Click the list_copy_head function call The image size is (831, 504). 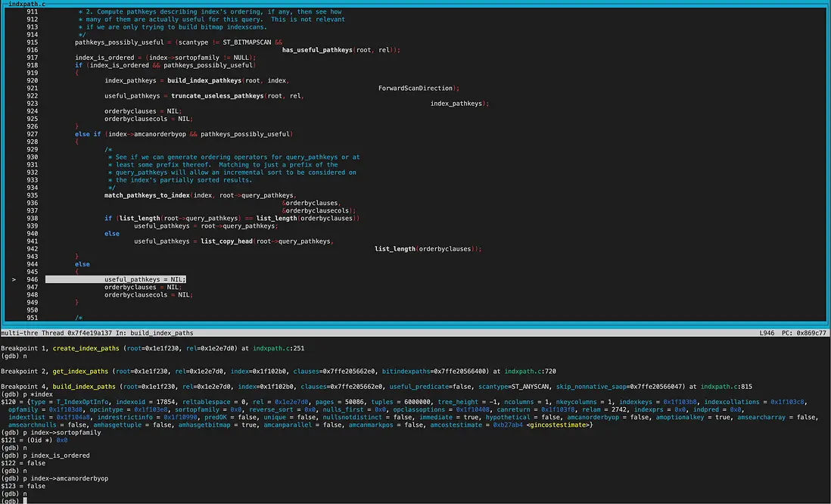pyautogui.click(x=227, y=241)
